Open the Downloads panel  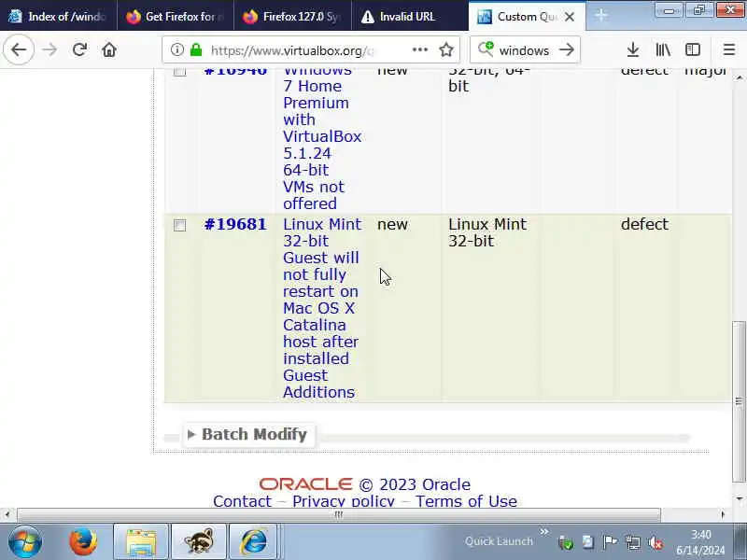click(x=633, y=49)
